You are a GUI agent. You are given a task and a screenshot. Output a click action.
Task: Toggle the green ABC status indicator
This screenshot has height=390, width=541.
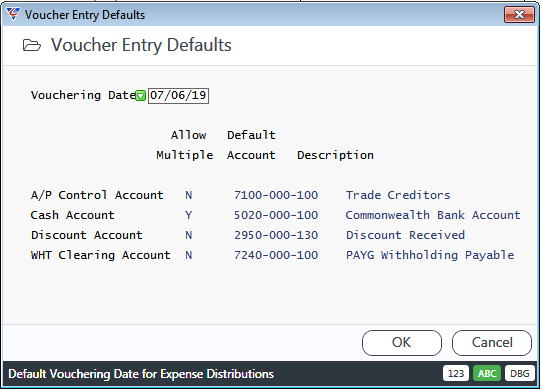pyautogui.click(x=487, y=373)
